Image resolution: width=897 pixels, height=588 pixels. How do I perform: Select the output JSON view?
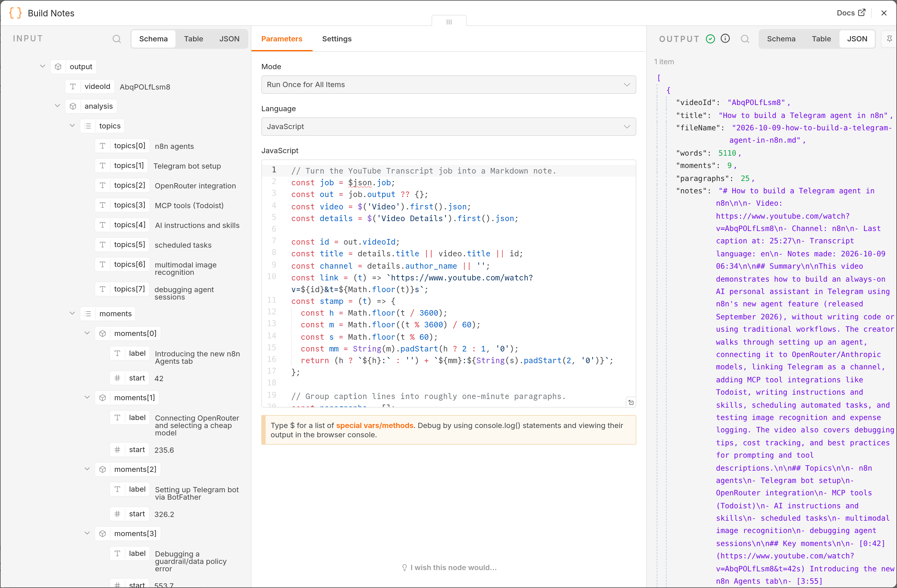[857, 39]
